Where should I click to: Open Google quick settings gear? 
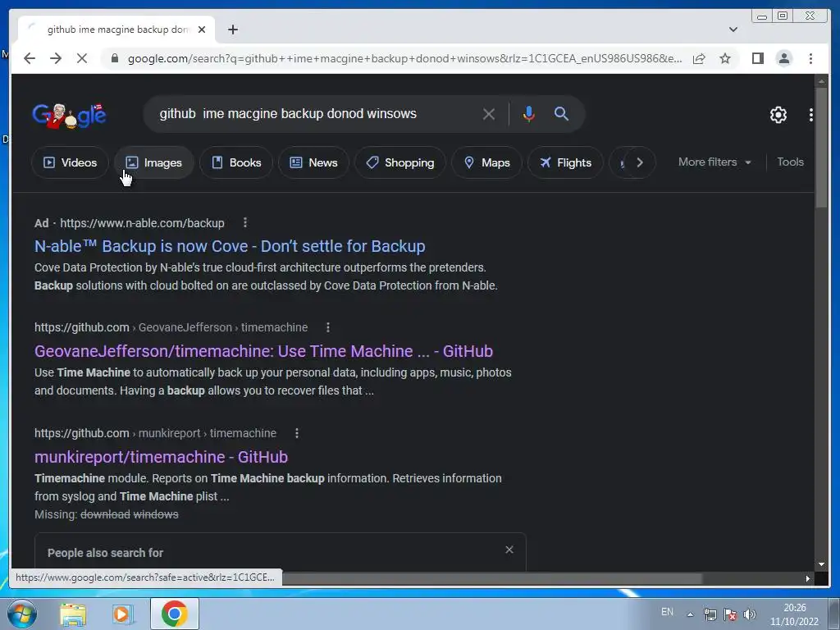(778, 114)
